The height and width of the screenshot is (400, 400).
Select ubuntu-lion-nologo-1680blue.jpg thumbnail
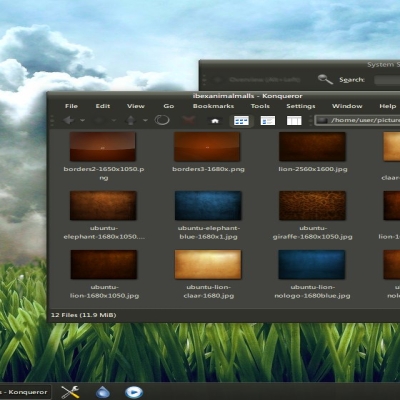(x=312, y=264)
